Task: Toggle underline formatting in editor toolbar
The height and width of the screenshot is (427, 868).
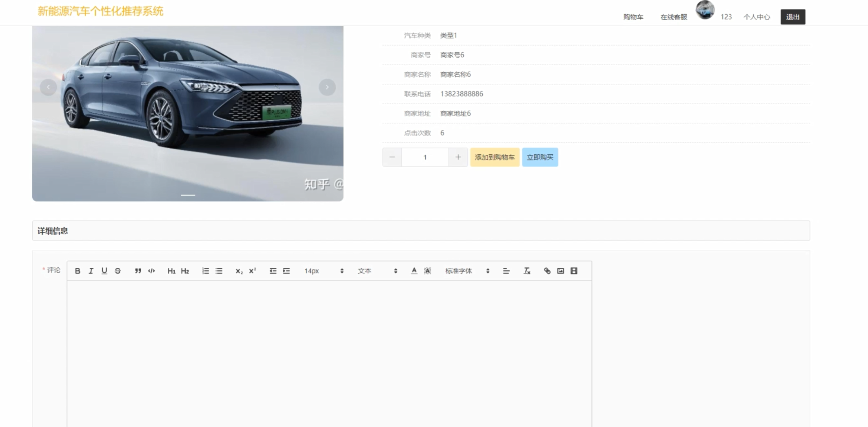Action: point(104,271)
